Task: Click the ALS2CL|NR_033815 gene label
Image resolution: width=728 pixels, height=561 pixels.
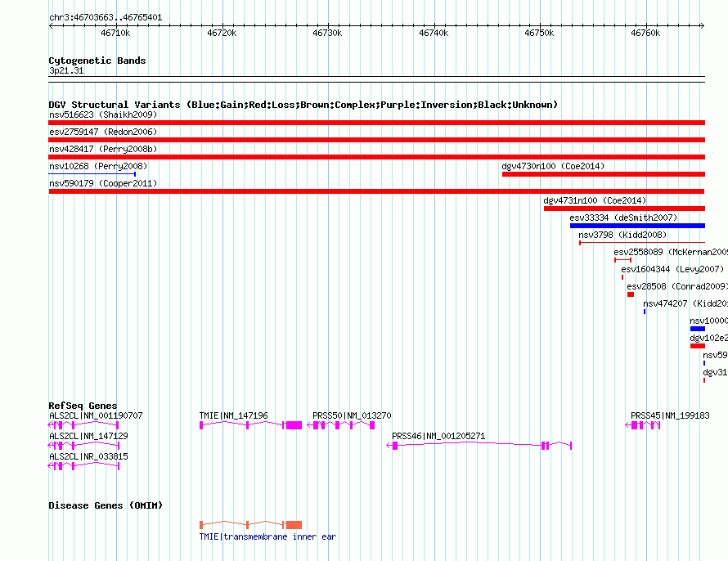Action: pos(88,456)
